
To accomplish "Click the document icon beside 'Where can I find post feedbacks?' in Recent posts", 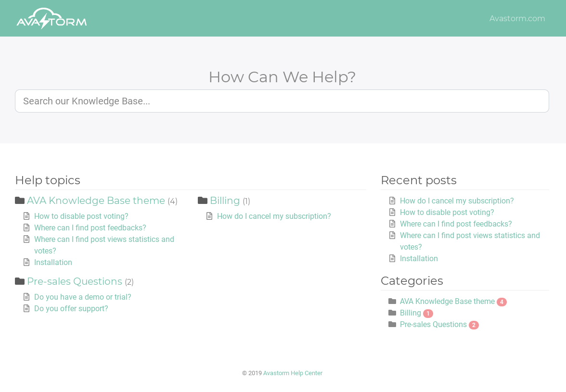I will [392, 224].
